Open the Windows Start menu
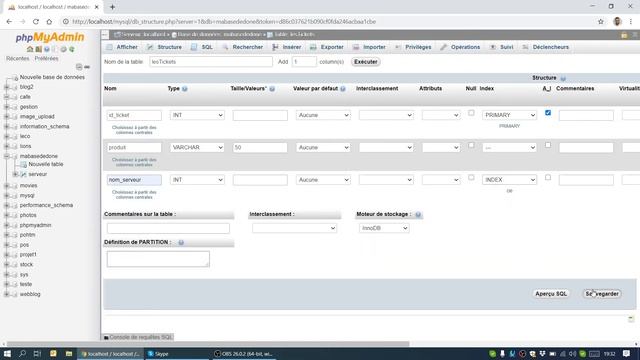 [7, 353]
